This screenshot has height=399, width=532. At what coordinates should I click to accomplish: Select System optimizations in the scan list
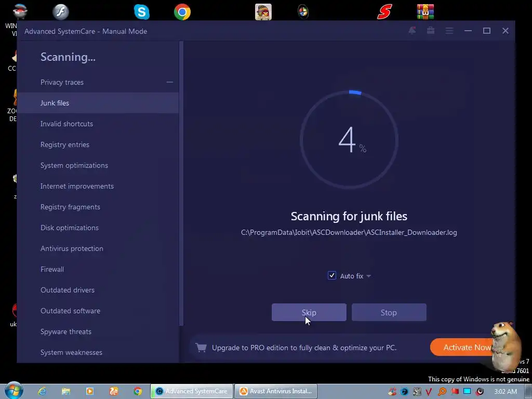click(x=98, y=165)
